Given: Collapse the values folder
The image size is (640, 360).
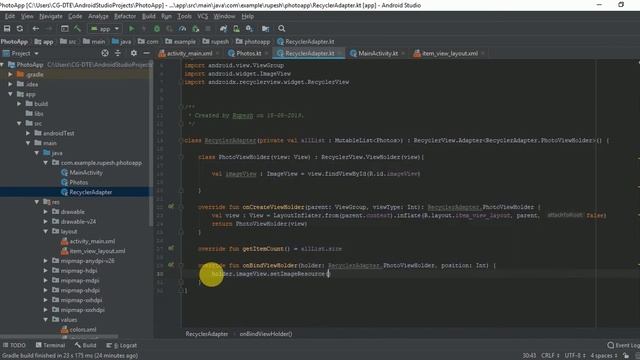Looking at the screenshot, I should [46, 320].
